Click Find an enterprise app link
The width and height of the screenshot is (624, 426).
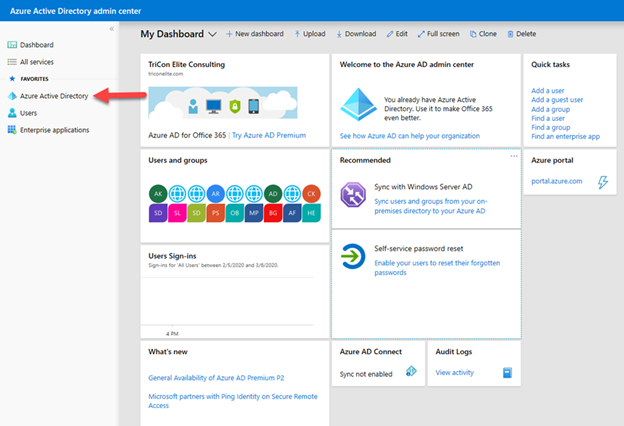(565, 137)
